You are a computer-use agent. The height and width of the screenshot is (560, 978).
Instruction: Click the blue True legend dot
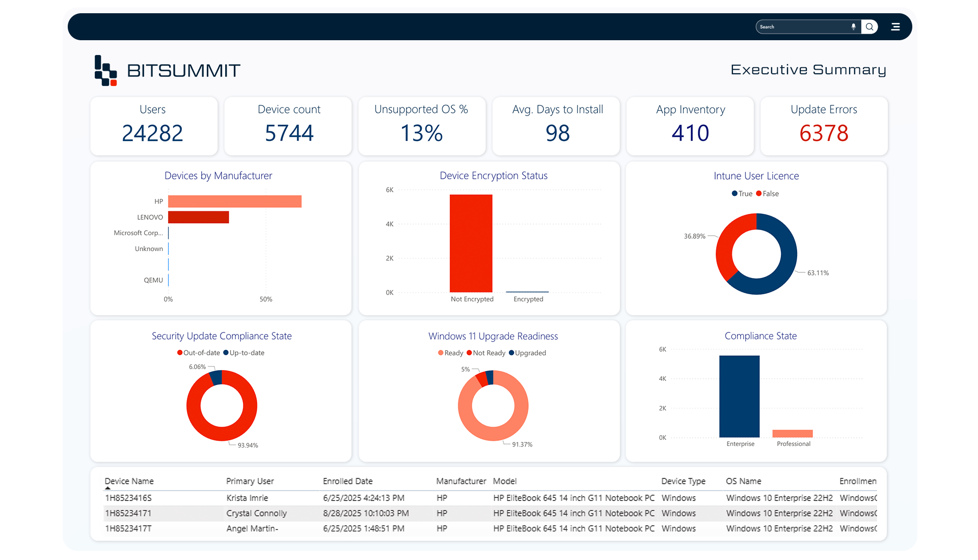(x=735, y=193)
